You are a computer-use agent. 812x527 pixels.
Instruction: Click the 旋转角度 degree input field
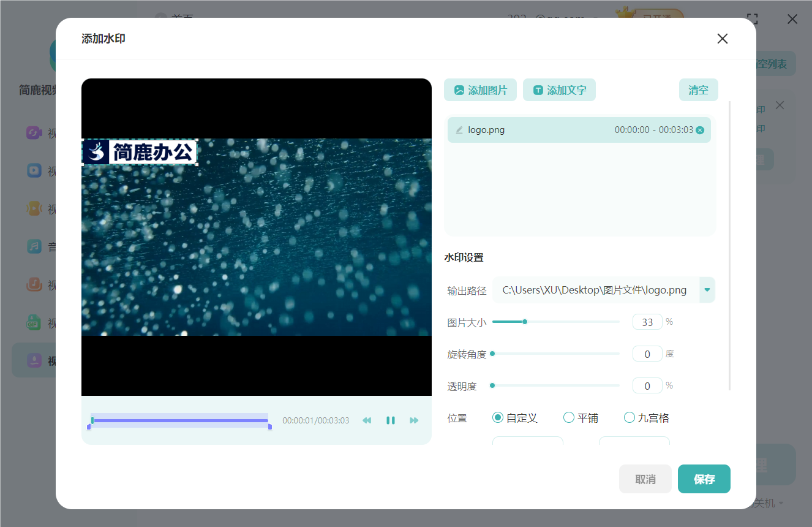pos(647,354)
